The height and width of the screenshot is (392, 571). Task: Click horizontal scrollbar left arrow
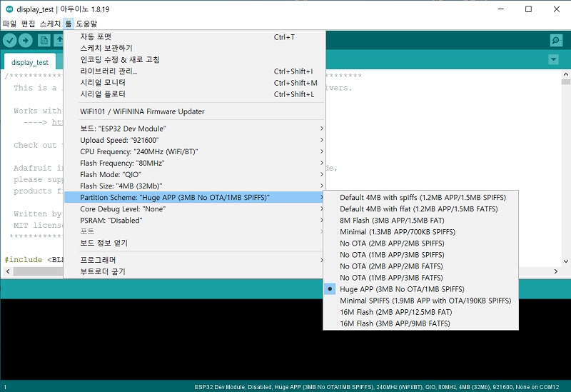click(x=8, y=271)
